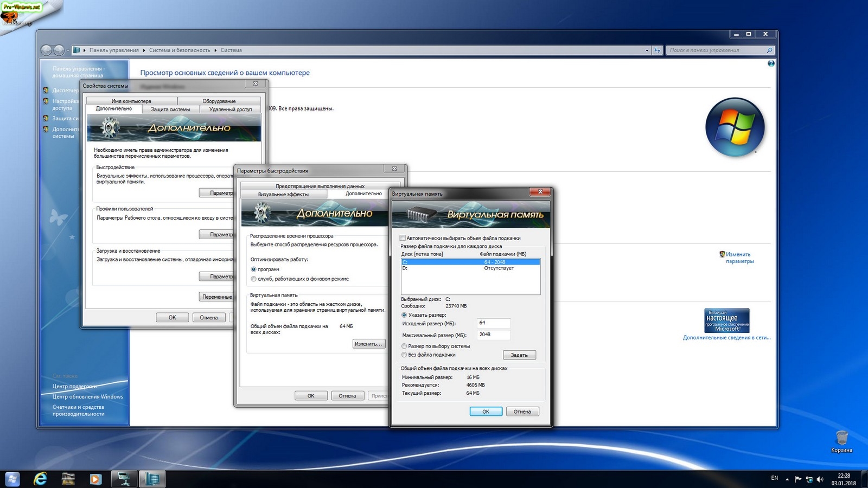Switch to 'Визуальные эффекты' tab
Screen dimensions: 868x488
click(283, 194)
